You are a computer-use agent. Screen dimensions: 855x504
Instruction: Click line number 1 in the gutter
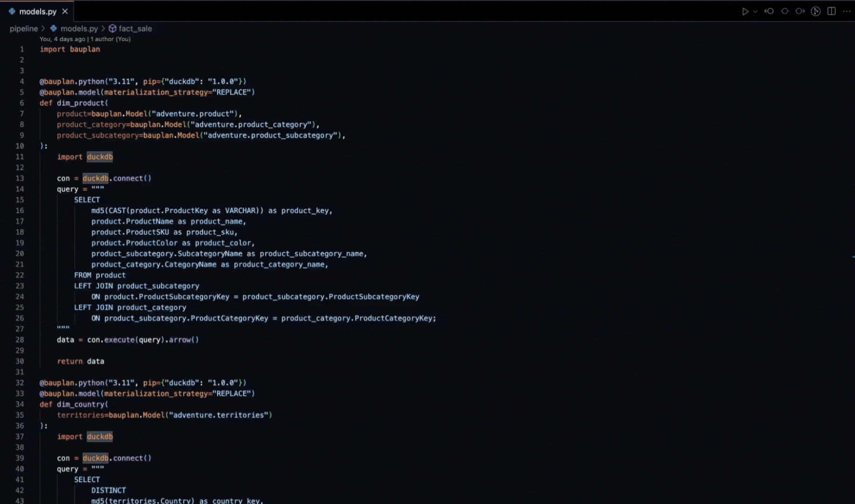21,49
